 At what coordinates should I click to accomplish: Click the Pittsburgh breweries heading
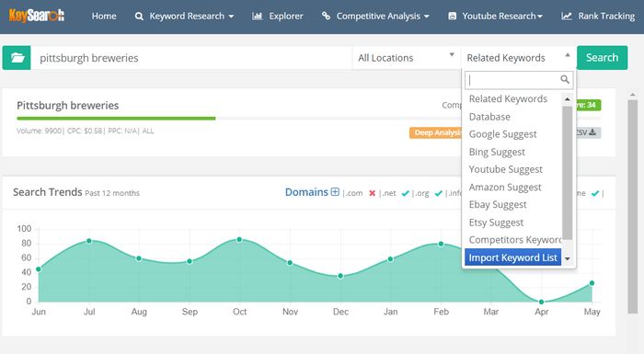tap(68, 106)
